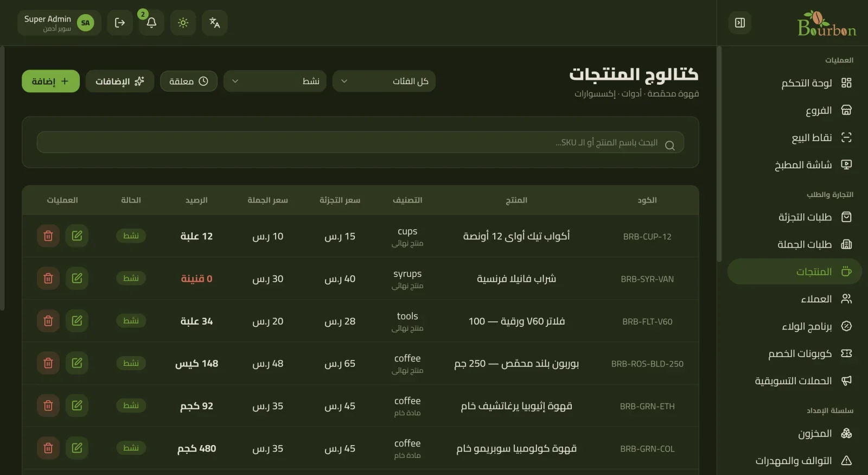Delete the BRB-SYR-VAN product row

pos(48,278)
